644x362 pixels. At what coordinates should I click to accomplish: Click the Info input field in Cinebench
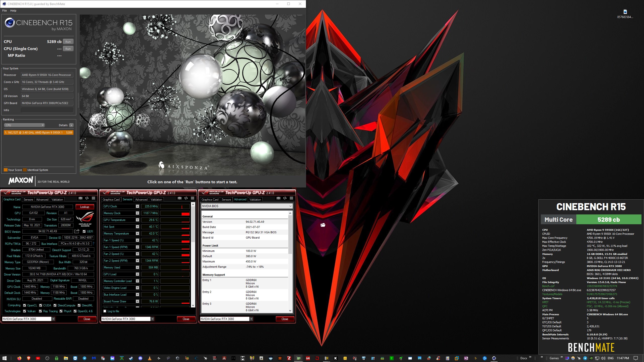coord(47,110)
